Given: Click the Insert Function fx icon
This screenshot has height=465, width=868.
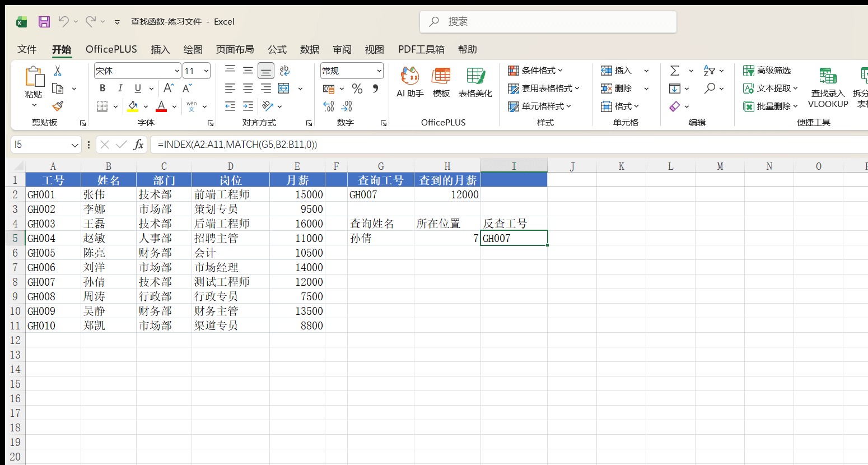Looking at the screenshot, I should coord(138,145).
